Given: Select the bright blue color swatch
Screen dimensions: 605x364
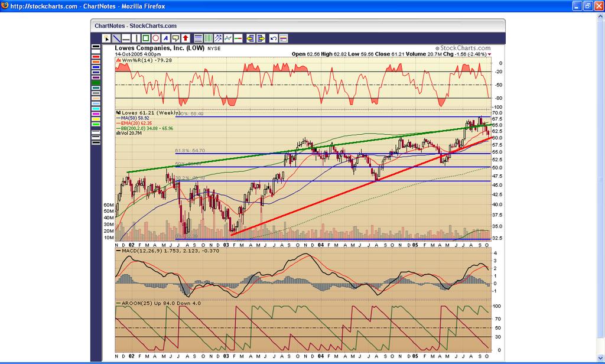Looking at the screenshot, I should 96,67.
